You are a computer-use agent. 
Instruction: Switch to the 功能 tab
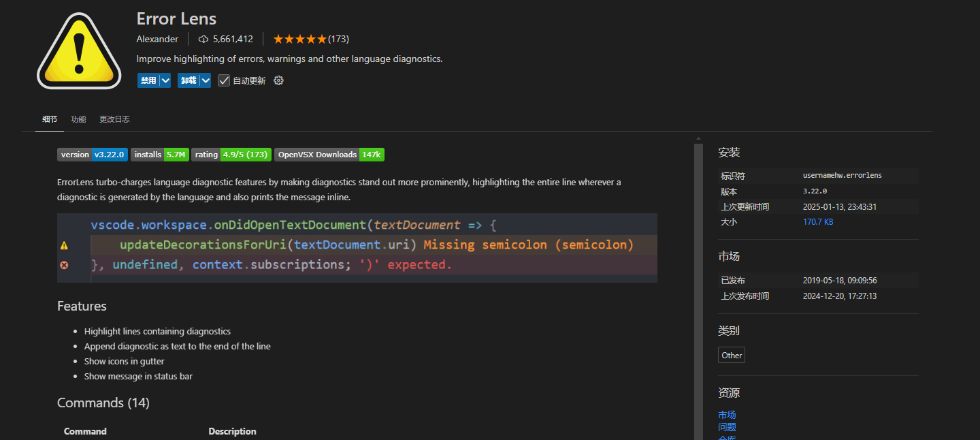pyautogui.click(x=78, y=119)
